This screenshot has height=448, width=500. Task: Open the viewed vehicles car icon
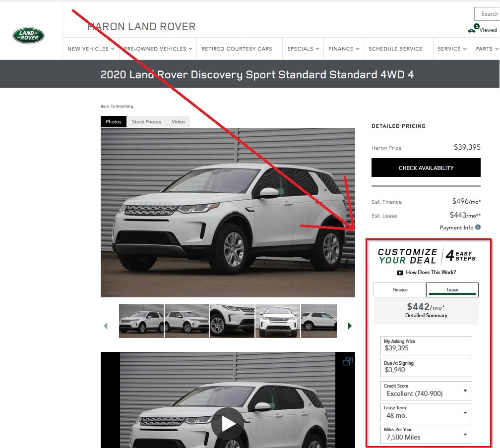pos(471,31)
